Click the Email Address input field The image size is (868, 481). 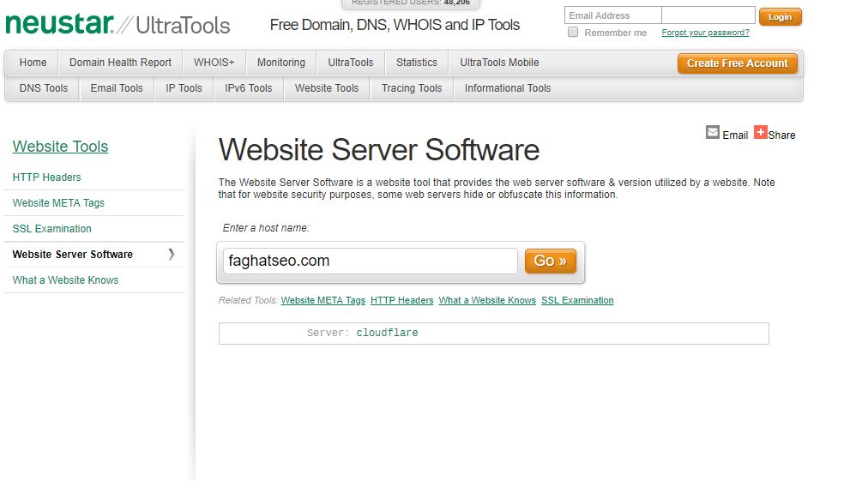click(612, 15)
